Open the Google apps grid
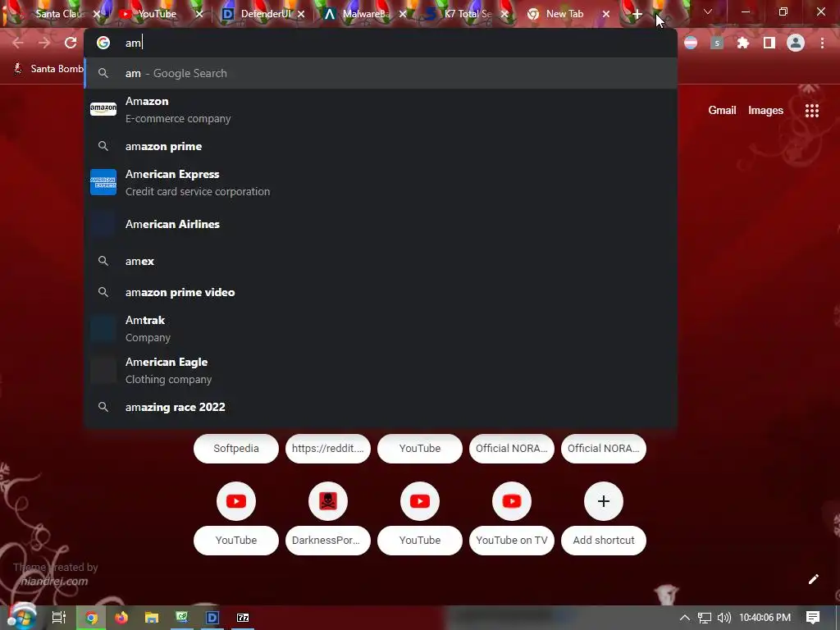840x630 pixels. (812, 111)
